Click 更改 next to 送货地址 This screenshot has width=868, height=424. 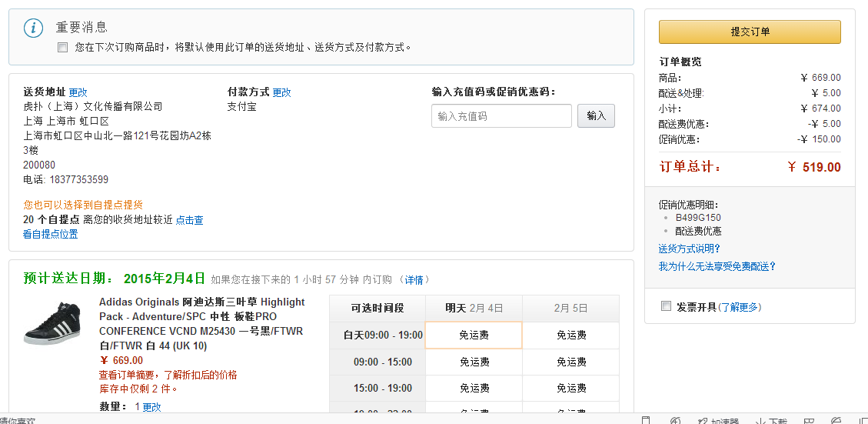[x=78, y=92]
